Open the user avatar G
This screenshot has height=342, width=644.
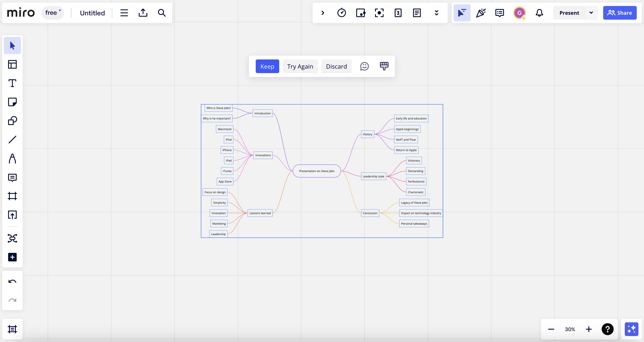pyautogui.click(x=520, y=13)
